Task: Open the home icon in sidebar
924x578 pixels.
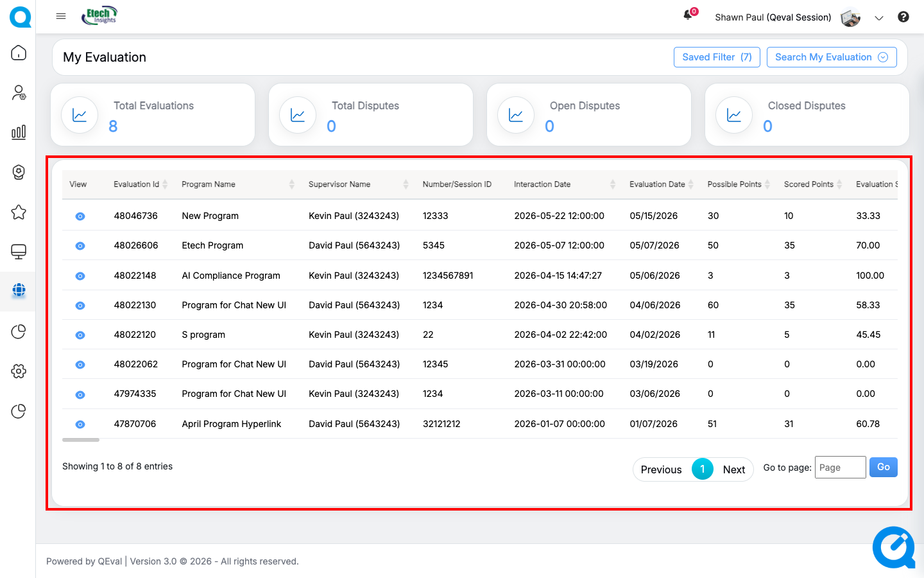Action: [x=19, y=53]
